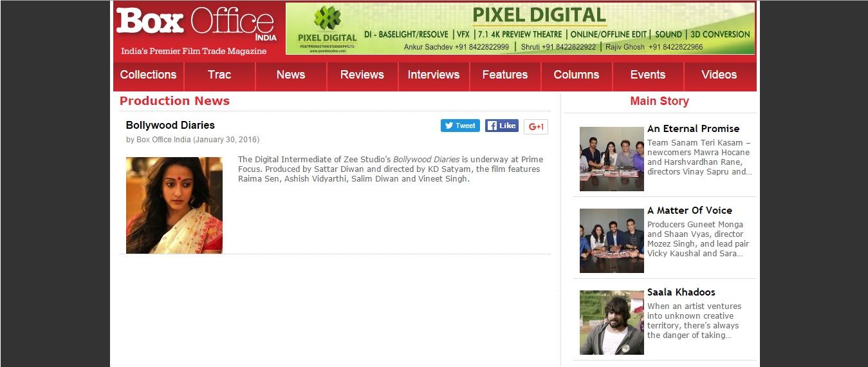Open the Events page
Screen dimensions: 868x367
point(648,75)
